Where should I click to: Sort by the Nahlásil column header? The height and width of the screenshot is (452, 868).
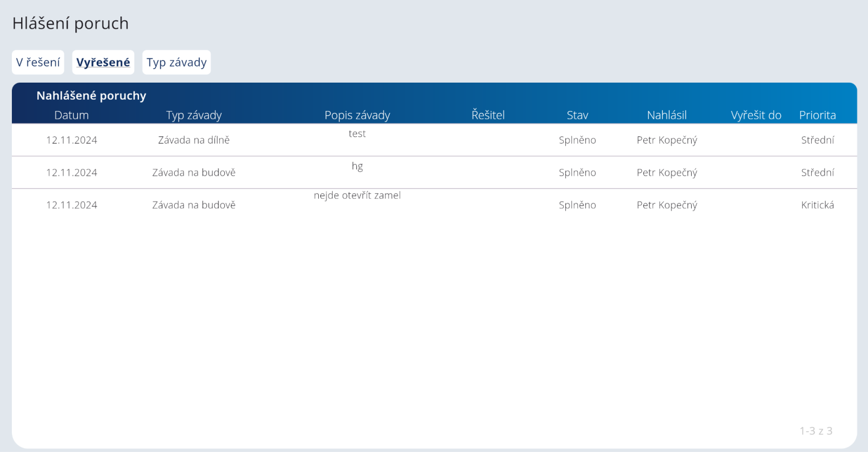(x=667, y=115)
